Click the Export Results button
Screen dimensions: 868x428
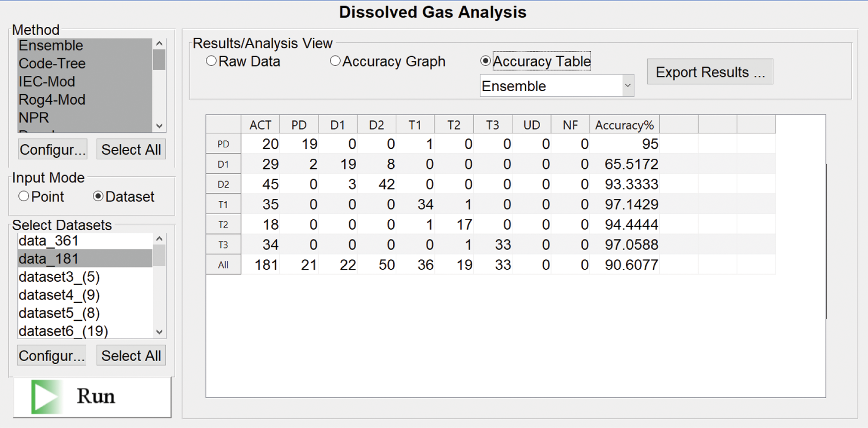tap(710, 72)
